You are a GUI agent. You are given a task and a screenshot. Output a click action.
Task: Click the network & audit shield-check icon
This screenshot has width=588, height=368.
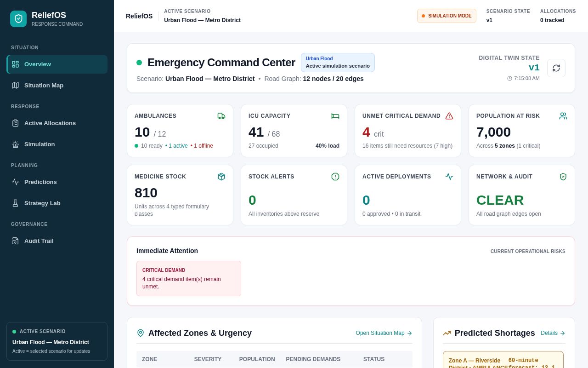563,177
